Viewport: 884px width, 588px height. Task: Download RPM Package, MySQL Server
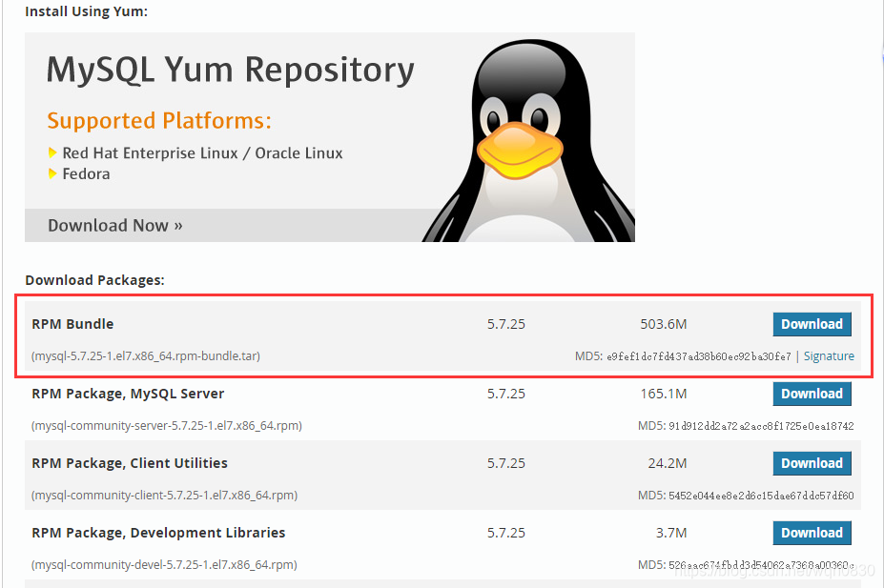[x=812, y=394]
